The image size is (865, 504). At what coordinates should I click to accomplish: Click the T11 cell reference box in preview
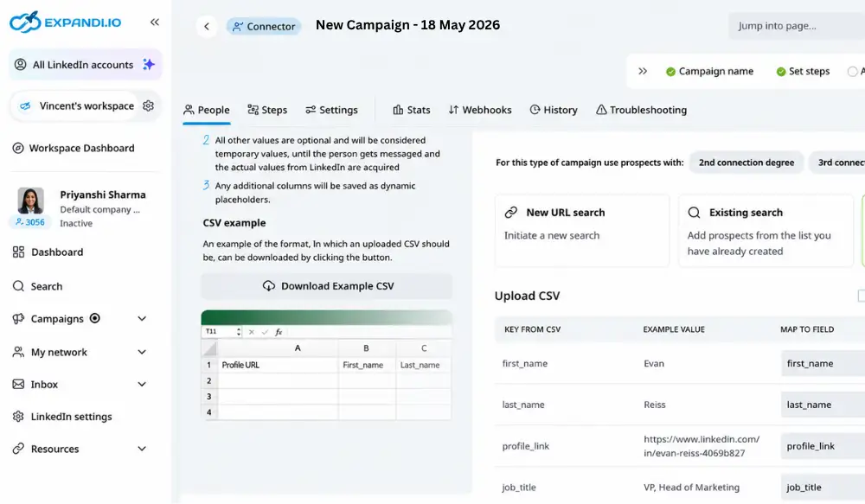pyautogui.click(x=222, y=332)
